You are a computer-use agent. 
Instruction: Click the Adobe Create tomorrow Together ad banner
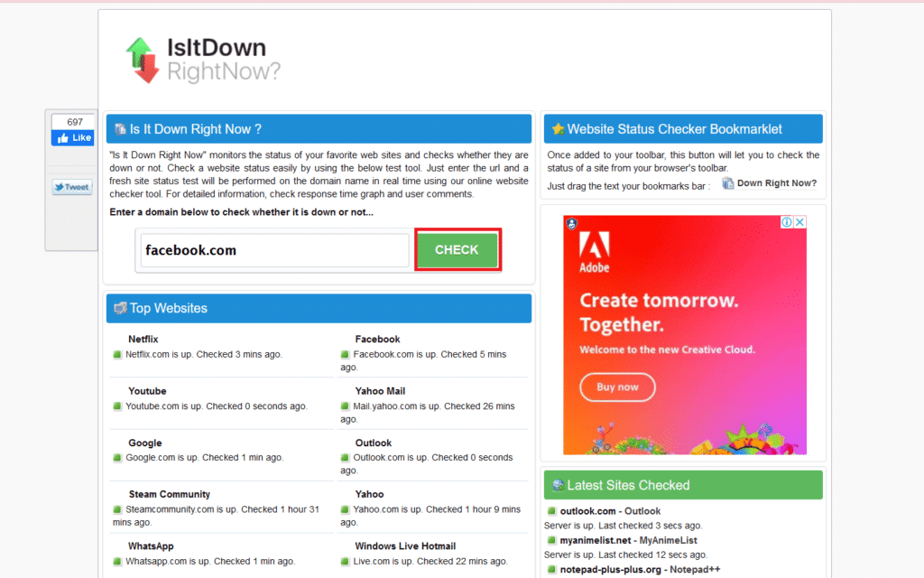[x=685, y=335]
